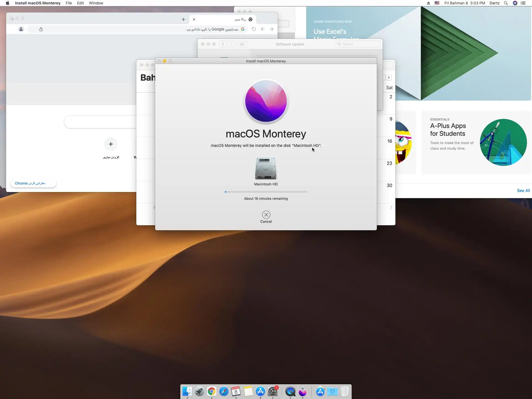This screenshot has height=399, width=532.
Task: Click the Siri icon in the menu bar
Action: [515, 3]
